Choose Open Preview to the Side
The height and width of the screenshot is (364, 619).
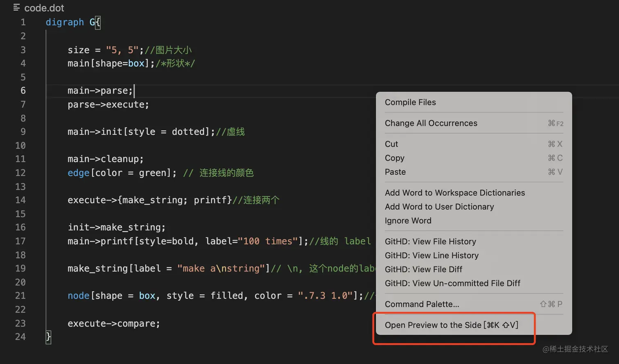(452, 325)
